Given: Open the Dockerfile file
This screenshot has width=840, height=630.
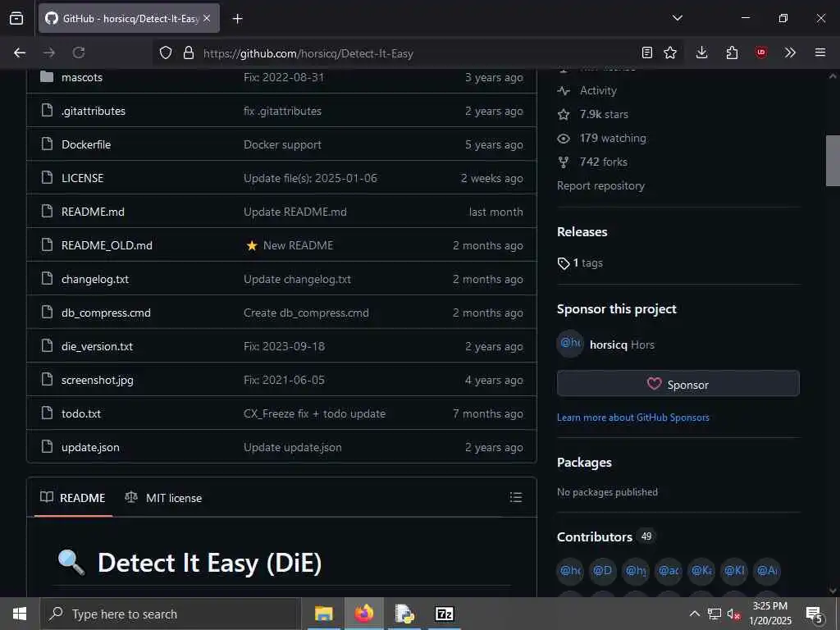Looking at the screenshot, I should (85, 144).
